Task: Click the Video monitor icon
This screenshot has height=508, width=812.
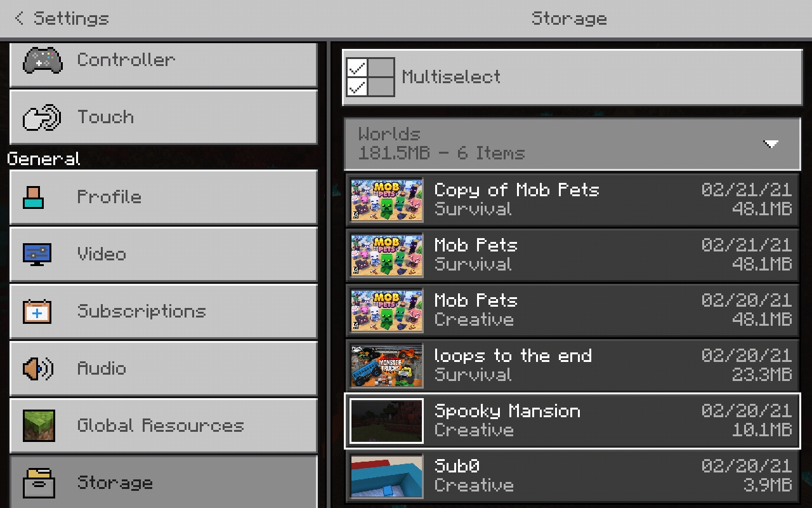Action: tap(37, 254)
